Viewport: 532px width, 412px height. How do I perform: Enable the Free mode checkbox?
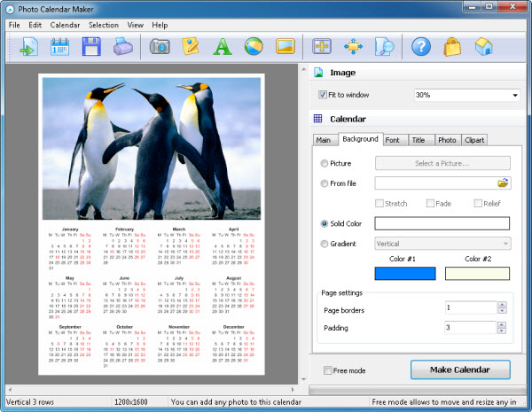(328, 370)
